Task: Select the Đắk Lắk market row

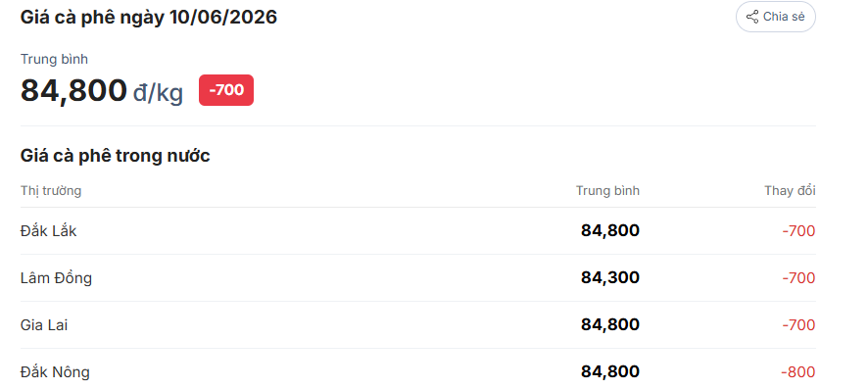Action: coord(418,230)
